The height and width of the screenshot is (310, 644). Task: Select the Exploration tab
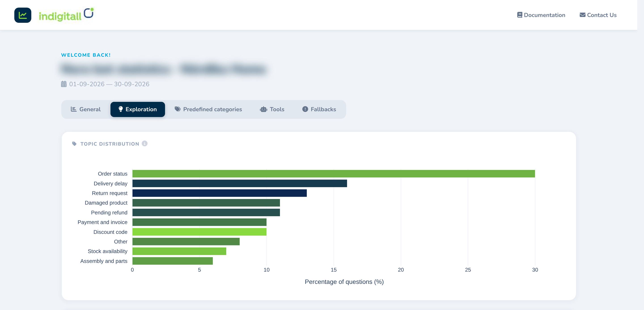tap(138, 109)
